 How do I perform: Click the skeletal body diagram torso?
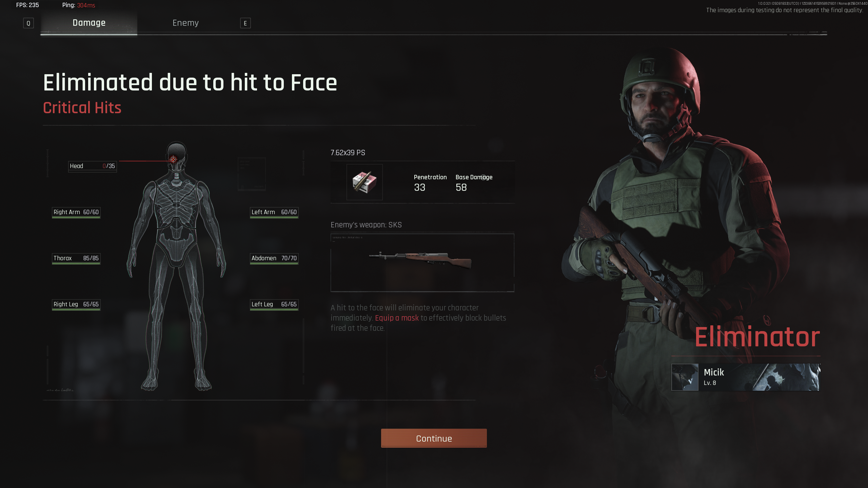pyautogui.click(x=176, y=217)
